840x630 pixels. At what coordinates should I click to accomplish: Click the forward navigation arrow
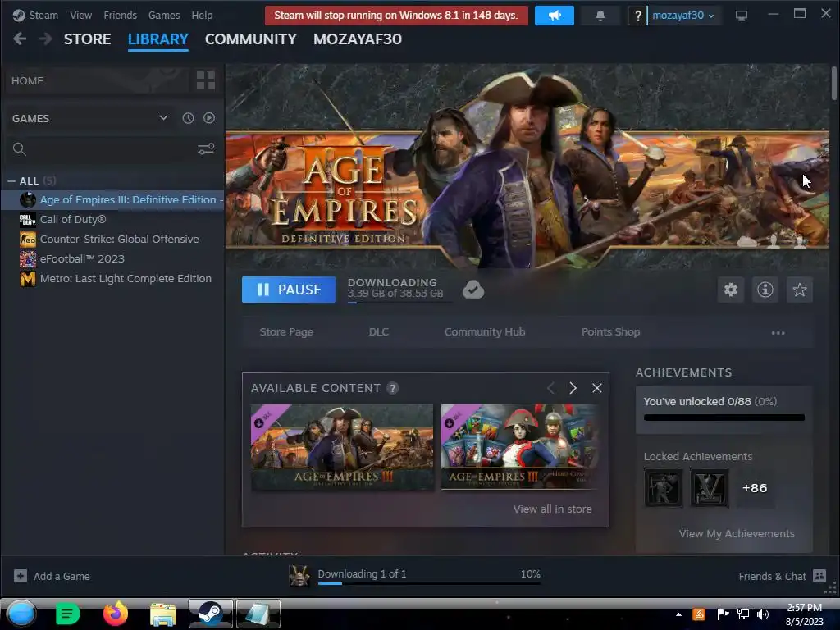[x=46, y=39]
